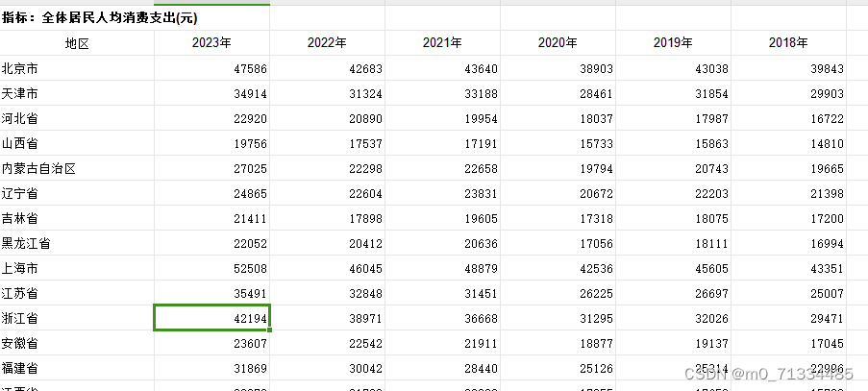Select cell 18075 in 吉林省 row
The height and width of the screenshot is (391, 868).
(x=673, y=218)
